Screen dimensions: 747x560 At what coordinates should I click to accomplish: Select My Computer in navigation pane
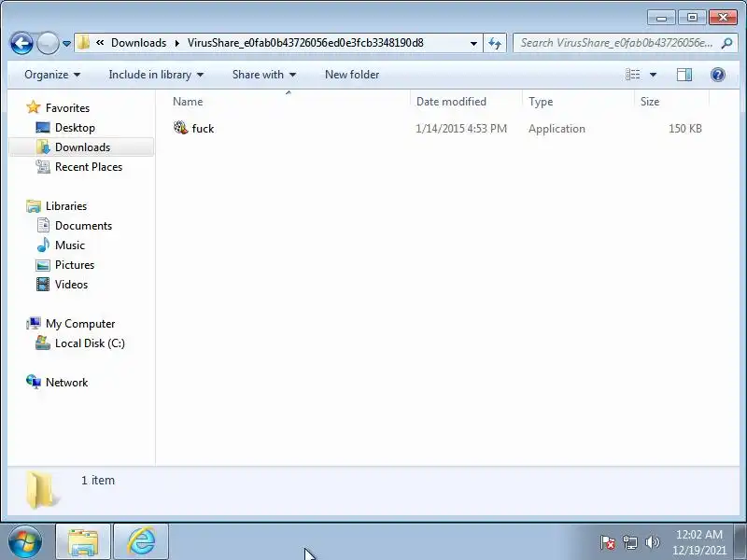[x=80, y=324]
